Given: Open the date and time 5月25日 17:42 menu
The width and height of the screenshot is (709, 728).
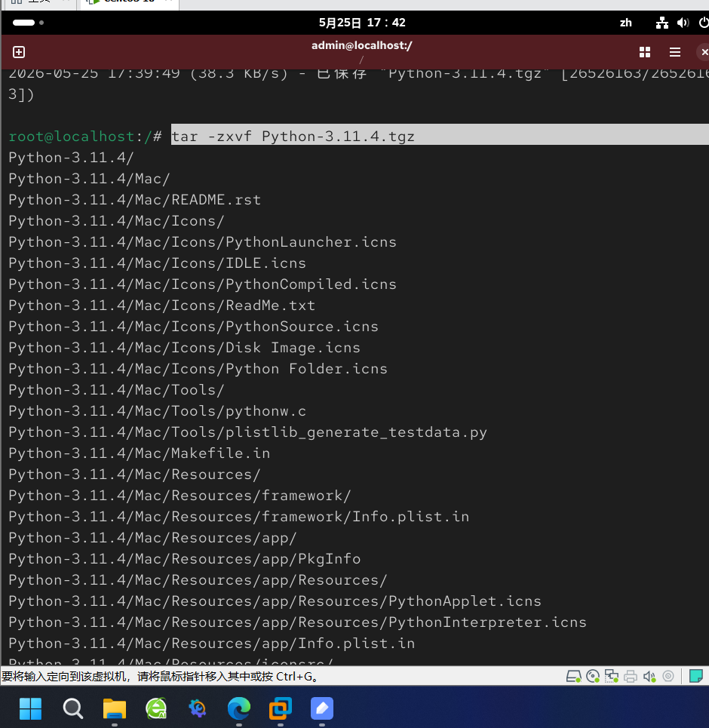Looking at the screenshot, I should click(x=362, y=23).
